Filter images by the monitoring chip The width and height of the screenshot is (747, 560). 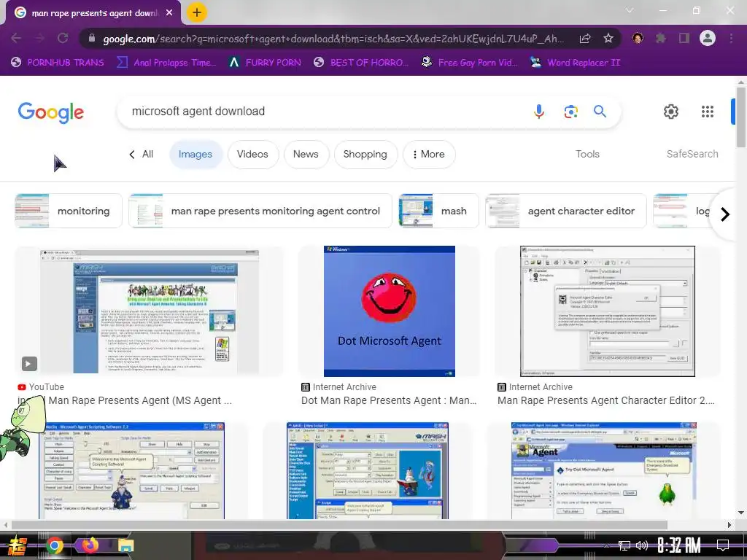68,211
